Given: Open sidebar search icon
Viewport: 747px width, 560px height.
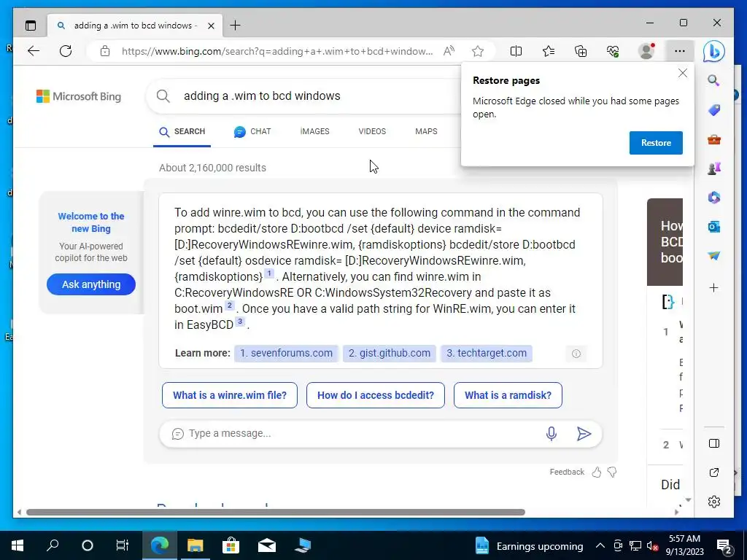Looking at the screenshot, I should tap(713, 80).
